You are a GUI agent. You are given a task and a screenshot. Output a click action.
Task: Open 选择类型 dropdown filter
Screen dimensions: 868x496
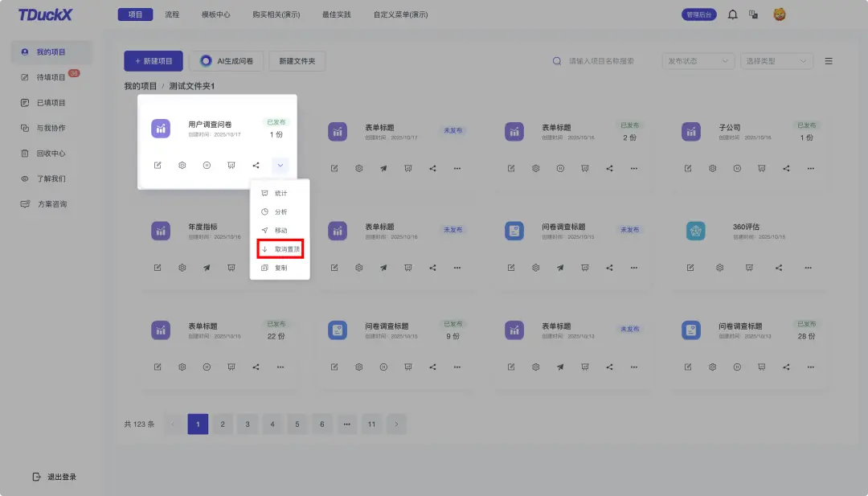point(776,61)
